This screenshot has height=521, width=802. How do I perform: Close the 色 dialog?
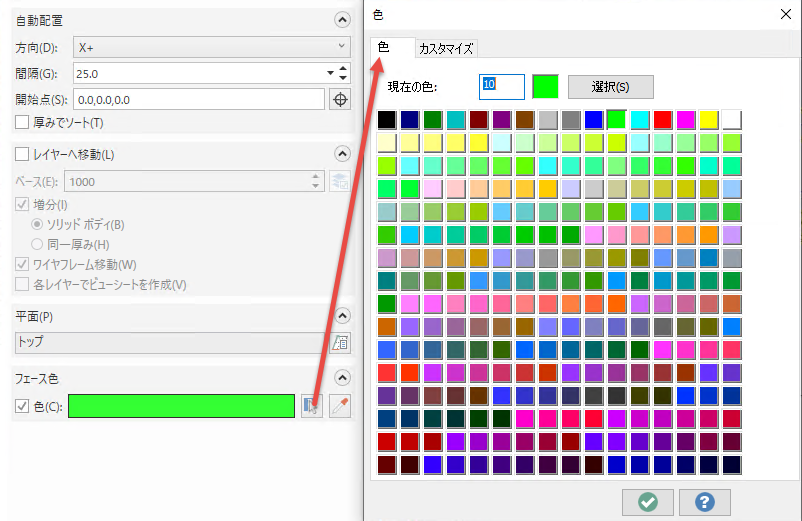tap(786, 14)
